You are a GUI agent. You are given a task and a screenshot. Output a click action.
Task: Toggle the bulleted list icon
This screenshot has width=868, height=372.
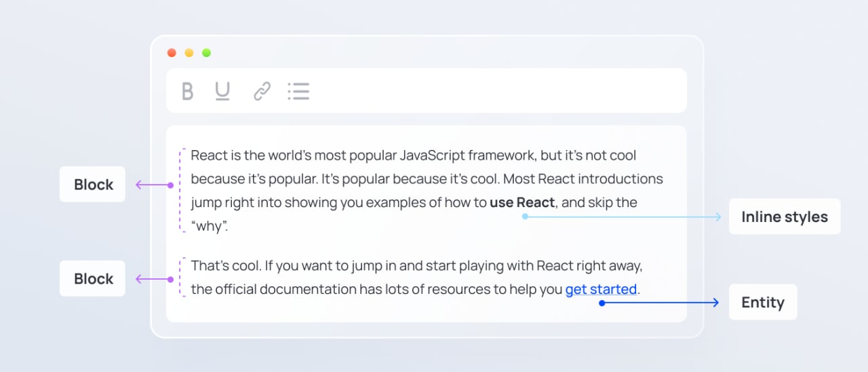[298, 91]
